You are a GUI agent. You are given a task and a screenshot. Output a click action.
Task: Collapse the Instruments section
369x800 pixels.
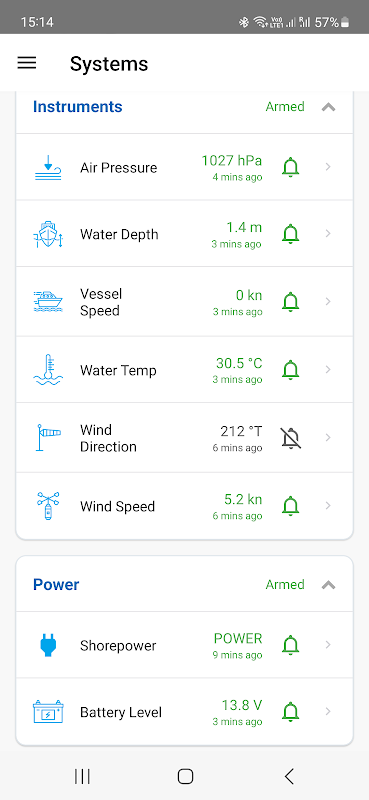(x=328, y=107)
